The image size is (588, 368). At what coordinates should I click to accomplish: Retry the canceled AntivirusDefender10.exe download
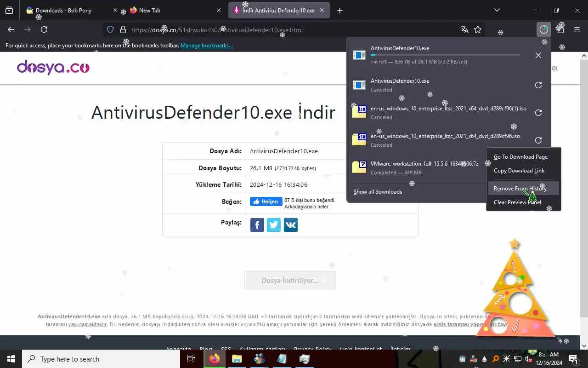coord(538,85)
